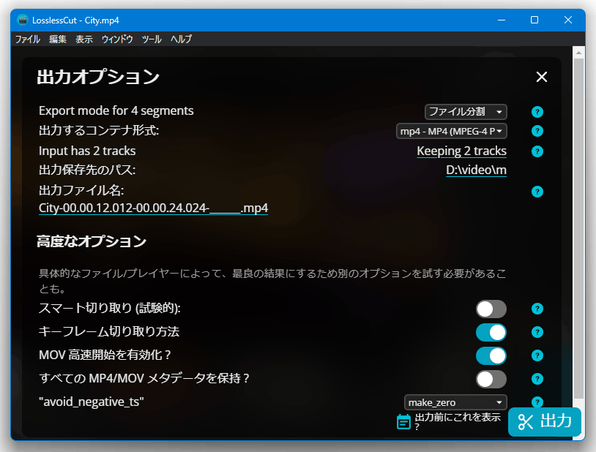Viewport: 596px width, 452px height.
Task: Show help for MOV 高速開始を有効化
Action: [x=537, y=356]
